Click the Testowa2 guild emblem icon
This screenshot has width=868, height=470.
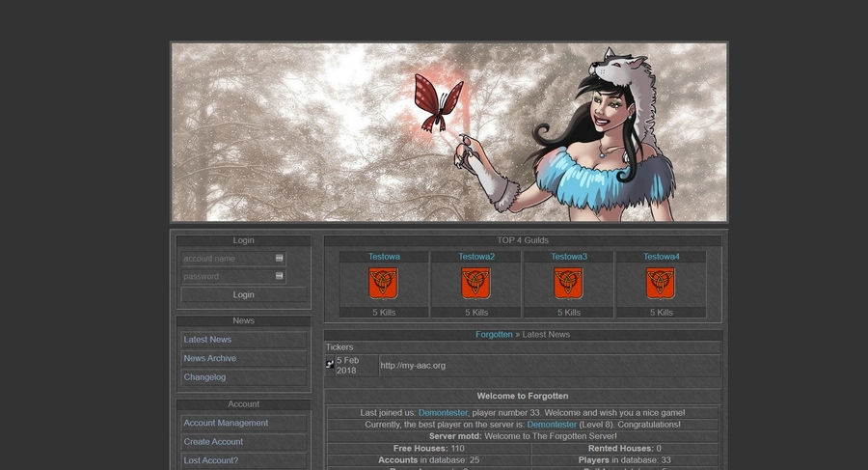(475, 284)
